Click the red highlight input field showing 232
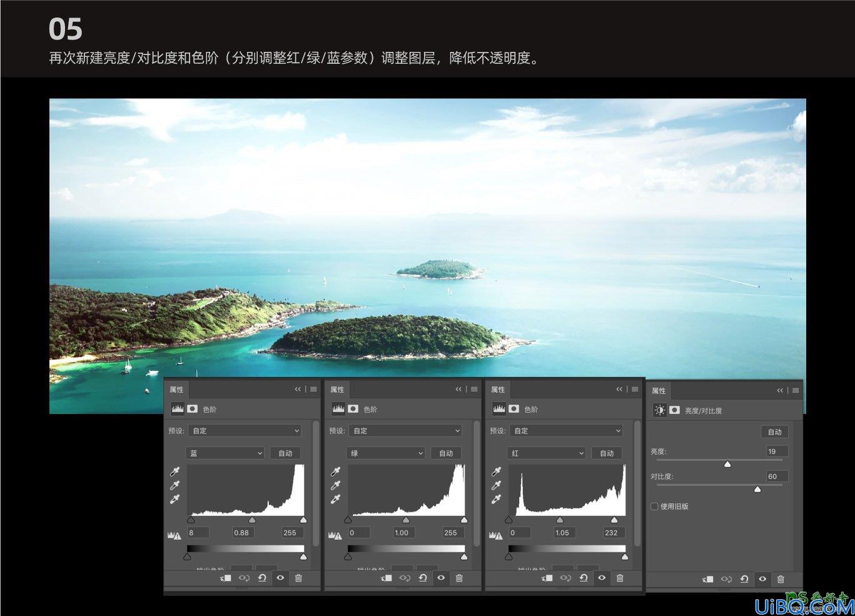The height and width of the screenshot is (616, 855). point(614,533)
